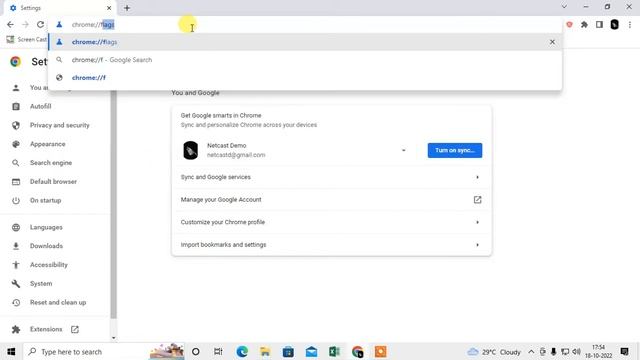Click the Turn on sync button
This screenshot has width=640, height=360.
455,150
